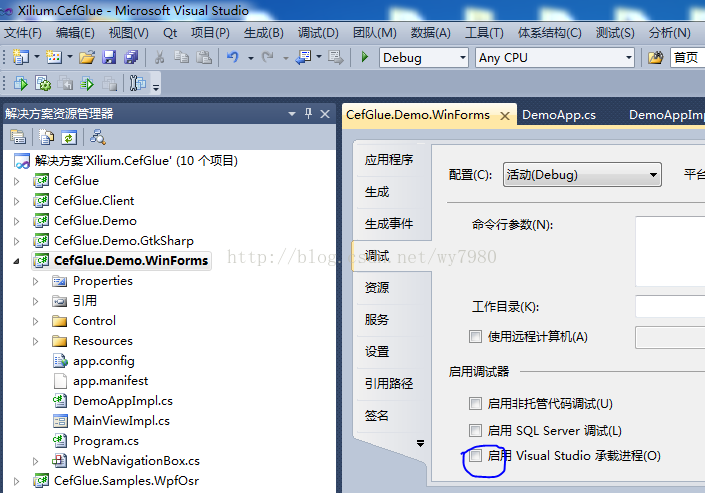Image resolution: width=705 pixels, height=493 pixels.
Task: Start debugging with green play icon
Action: 365,57
